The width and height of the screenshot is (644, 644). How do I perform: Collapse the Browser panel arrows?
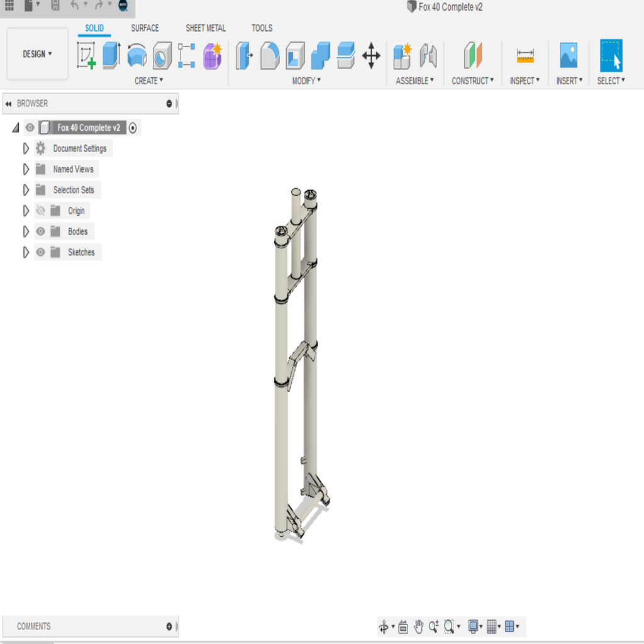click(8, 104)
